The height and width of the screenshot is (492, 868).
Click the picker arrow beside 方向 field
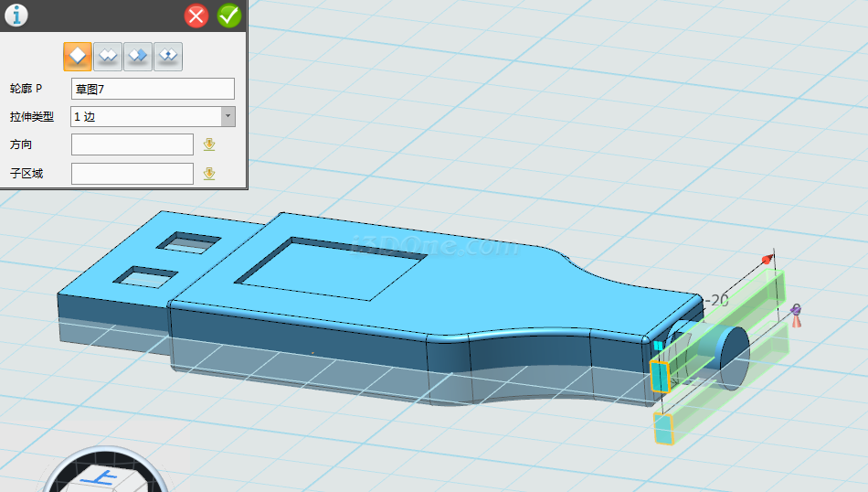click(209, 144)
